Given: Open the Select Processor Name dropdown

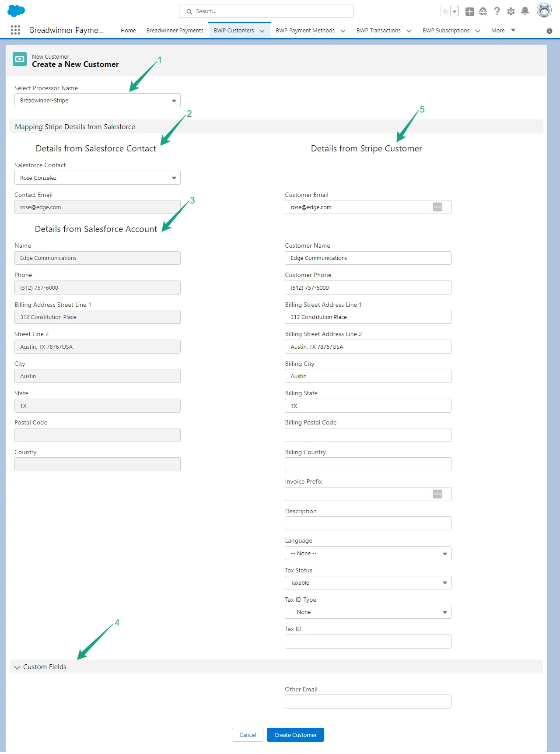Looking at the screenshot, I should (x=98, y=100).
